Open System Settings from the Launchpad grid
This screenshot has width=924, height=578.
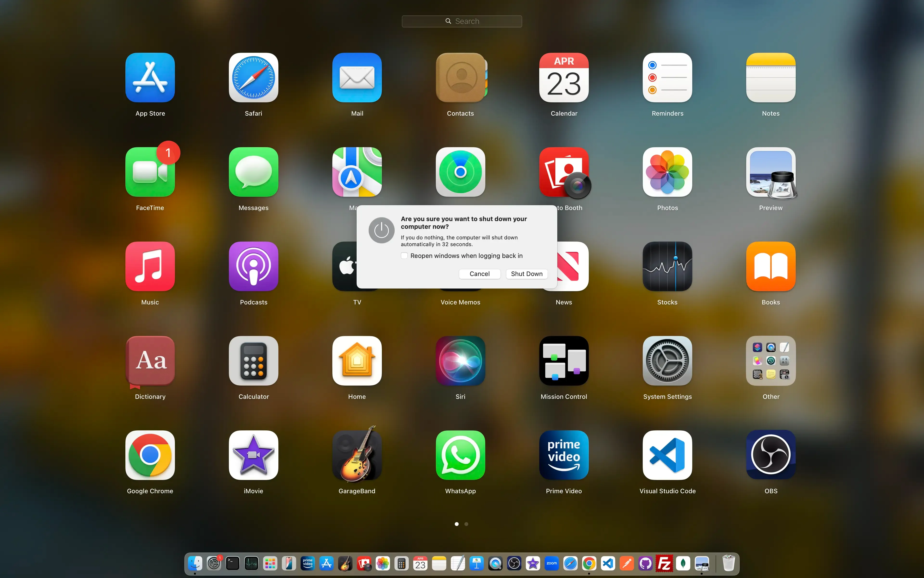pos(667,361)
